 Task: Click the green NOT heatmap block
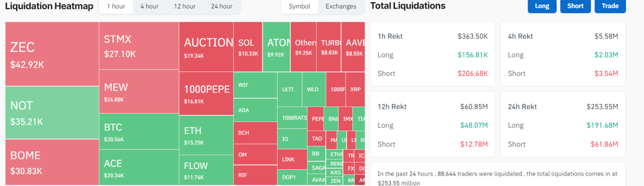tap(52, 112)
